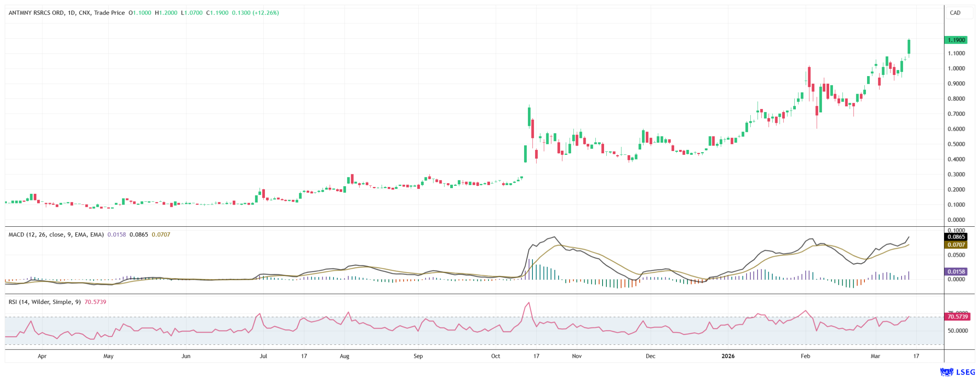
Task: Click the Jul label on the time axis
Action: (x=263, y=356)
